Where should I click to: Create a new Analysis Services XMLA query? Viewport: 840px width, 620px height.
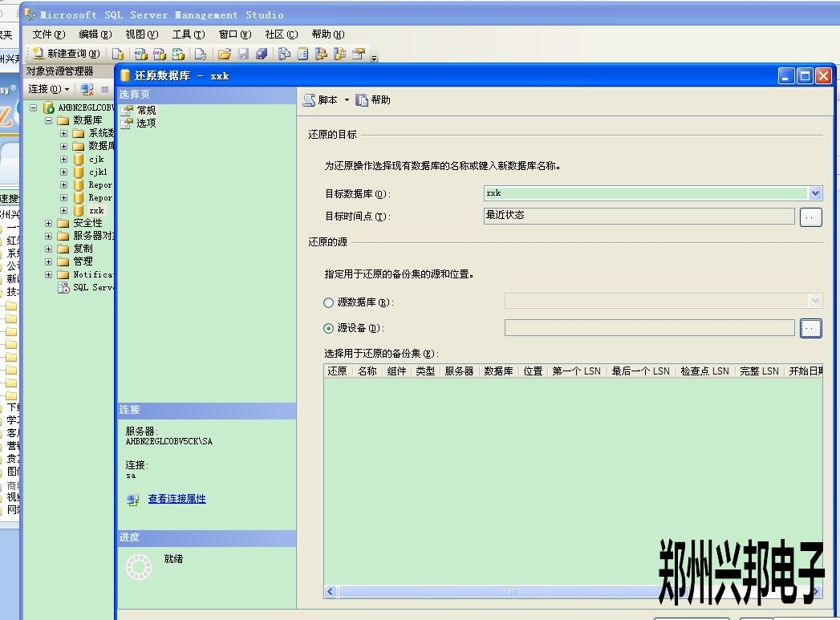coord(178,54)
